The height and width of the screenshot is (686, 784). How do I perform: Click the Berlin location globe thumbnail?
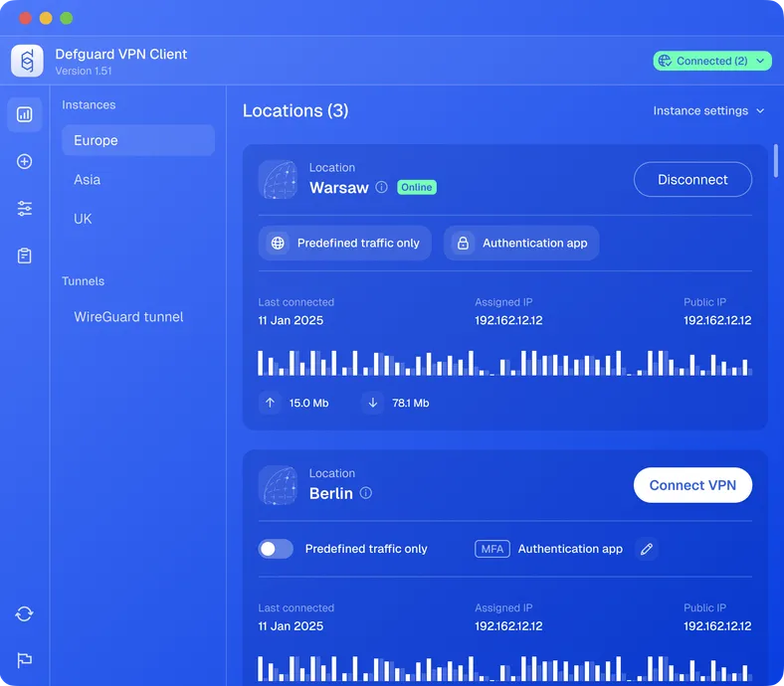(x=278, y=485)
